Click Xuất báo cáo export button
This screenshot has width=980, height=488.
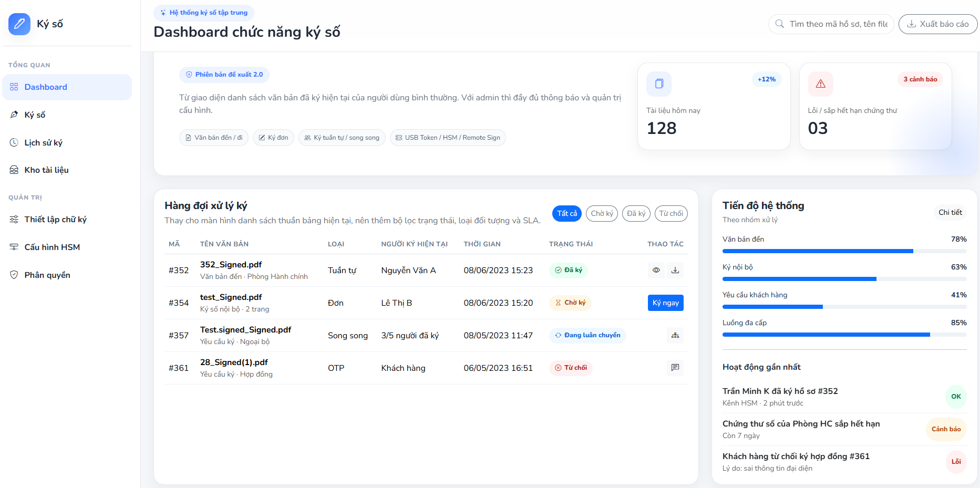point(938,24)
